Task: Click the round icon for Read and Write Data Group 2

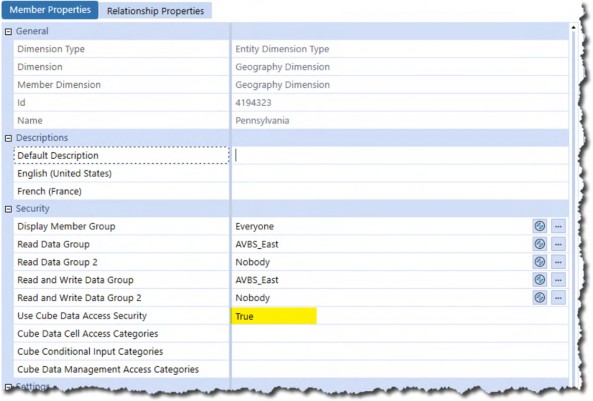Action: click(540, 297)
